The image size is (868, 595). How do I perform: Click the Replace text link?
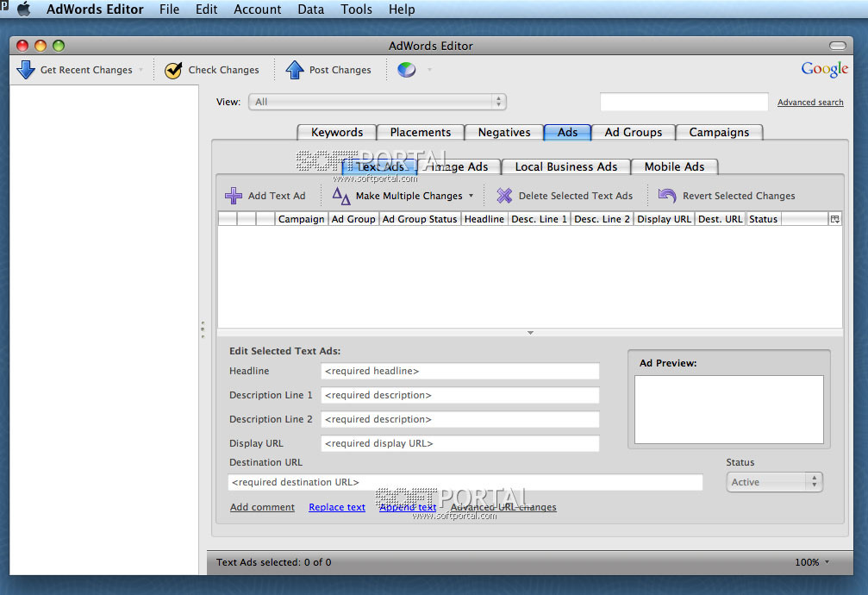pos(337,507)
